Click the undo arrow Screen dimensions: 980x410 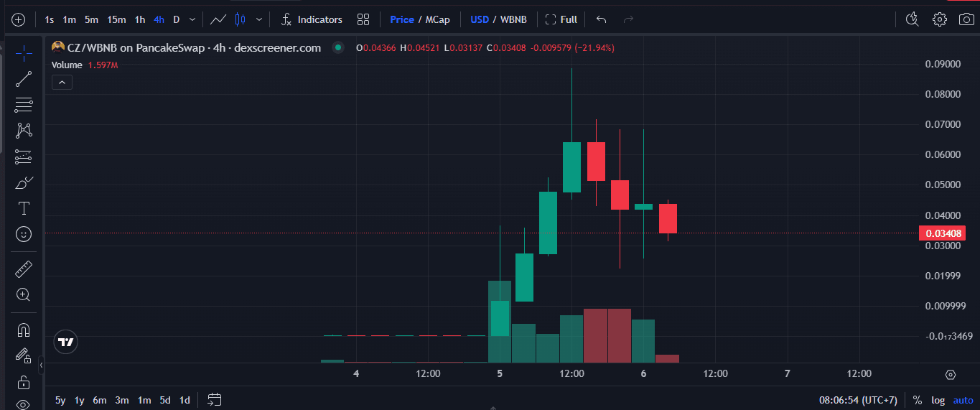click(601, 19)
